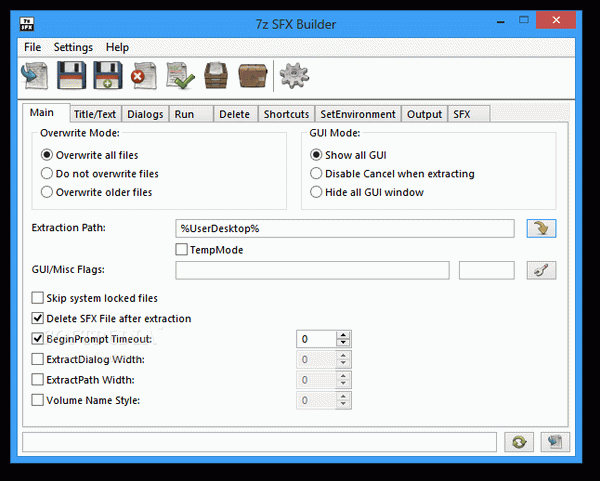
Task: Click the BeginPrompt Timeout value field
Action: tap(317, 339)
